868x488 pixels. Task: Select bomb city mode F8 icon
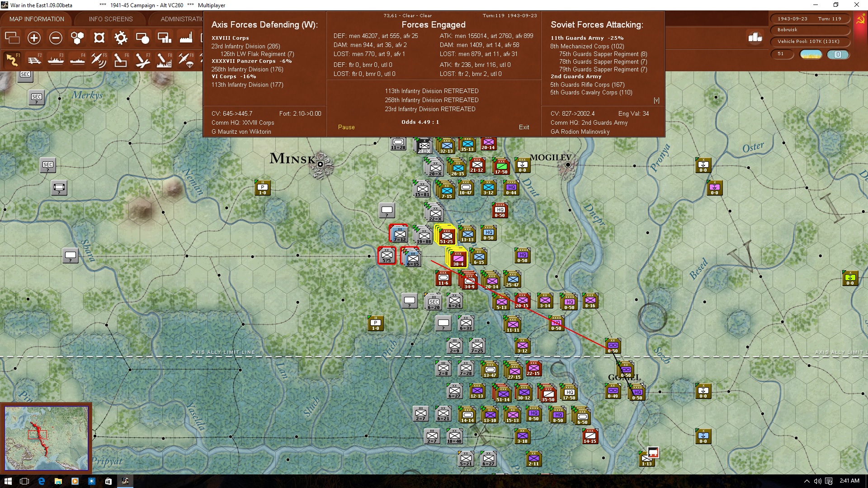[164, 60]
